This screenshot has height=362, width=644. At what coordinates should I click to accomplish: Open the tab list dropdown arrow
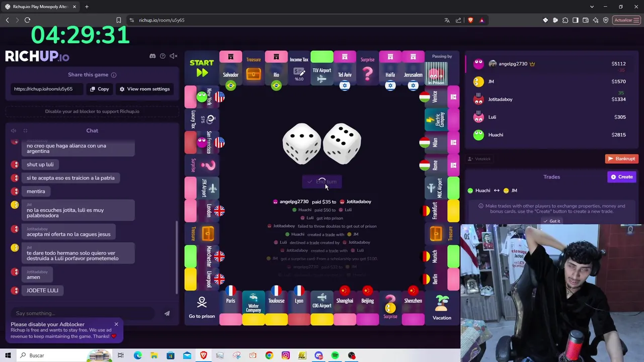(592, 7)
